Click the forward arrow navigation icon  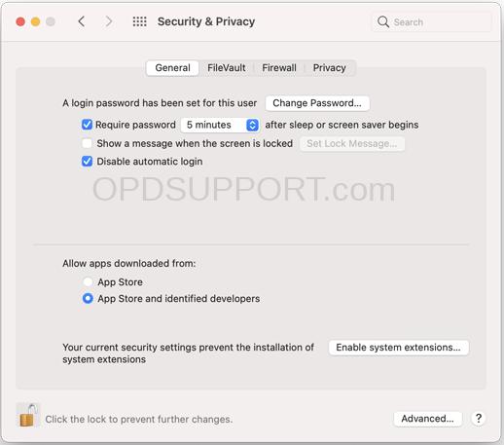click(109, 21)
